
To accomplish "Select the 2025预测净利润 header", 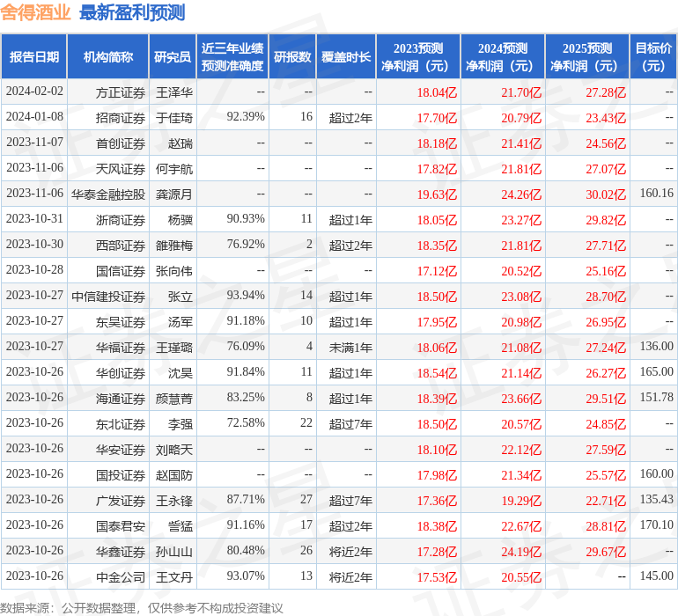I will 587,56.
